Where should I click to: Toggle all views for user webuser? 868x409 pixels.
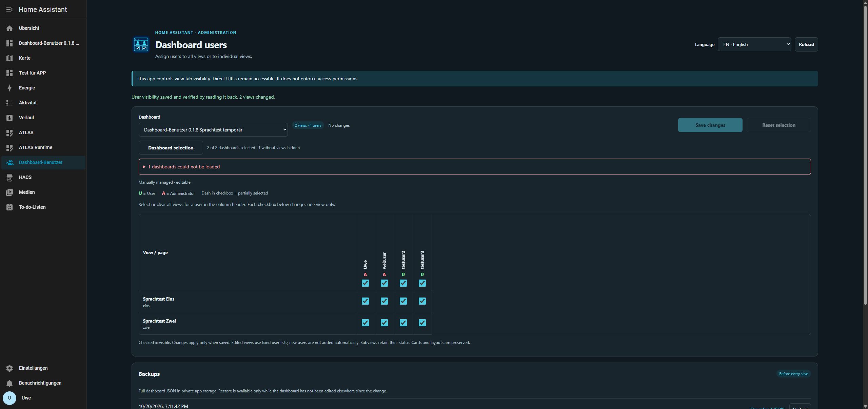pos(384,283)
